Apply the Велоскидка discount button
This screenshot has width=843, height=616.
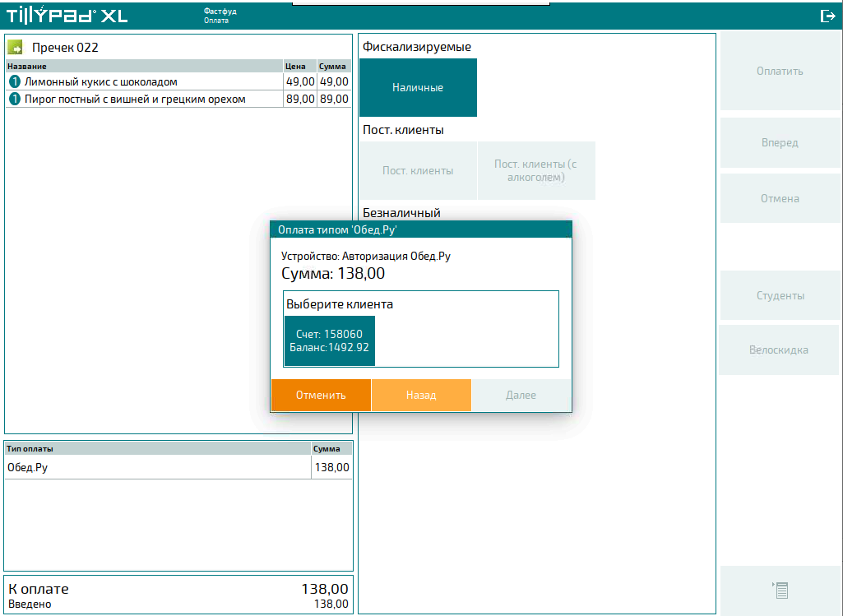click(778, 350)
